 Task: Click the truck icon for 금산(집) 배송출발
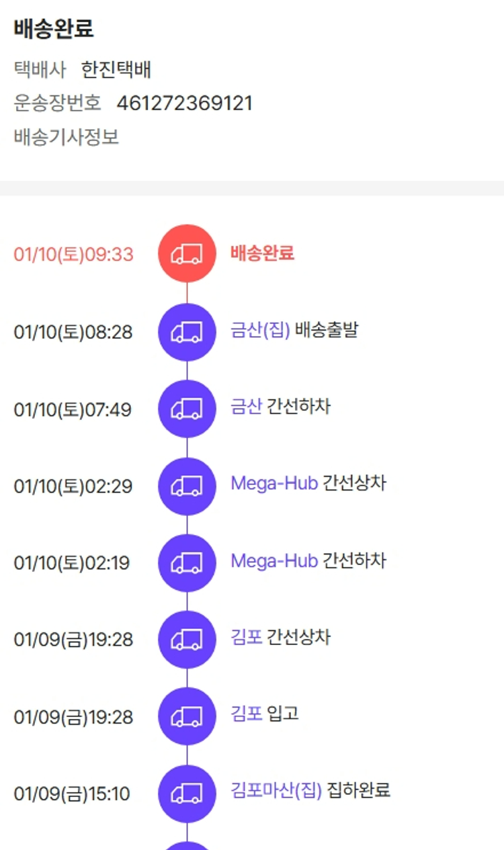tap(187, 332)
